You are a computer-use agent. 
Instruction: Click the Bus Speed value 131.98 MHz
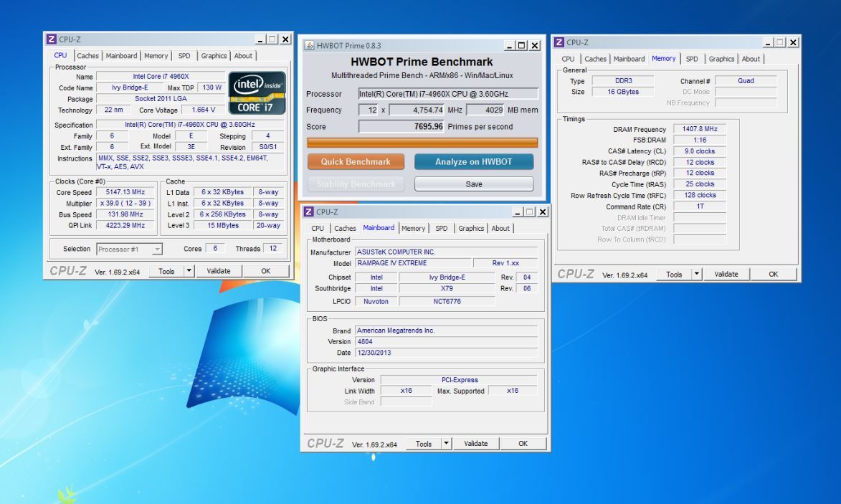point(125,214)
